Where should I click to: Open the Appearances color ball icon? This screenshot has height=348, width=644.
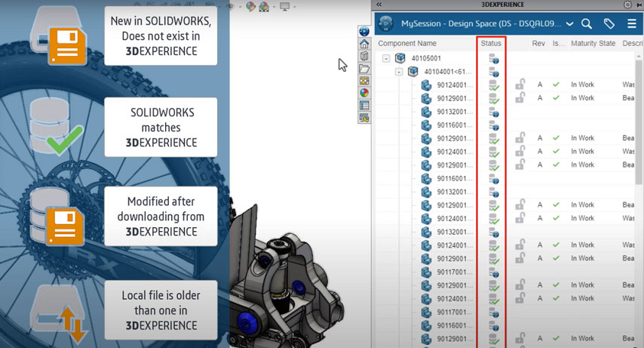364,93
